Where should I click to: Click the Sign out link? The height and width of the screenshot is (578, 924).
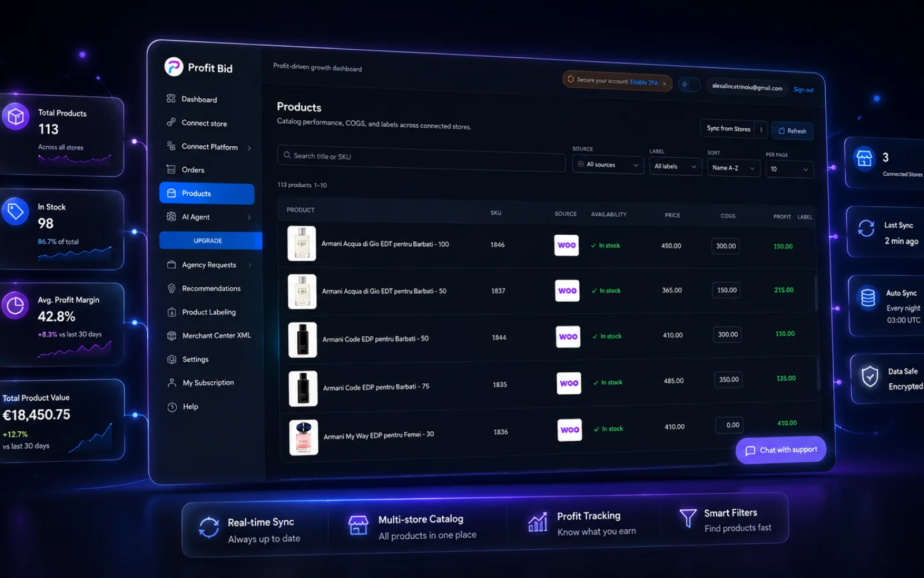click(803, 90)
